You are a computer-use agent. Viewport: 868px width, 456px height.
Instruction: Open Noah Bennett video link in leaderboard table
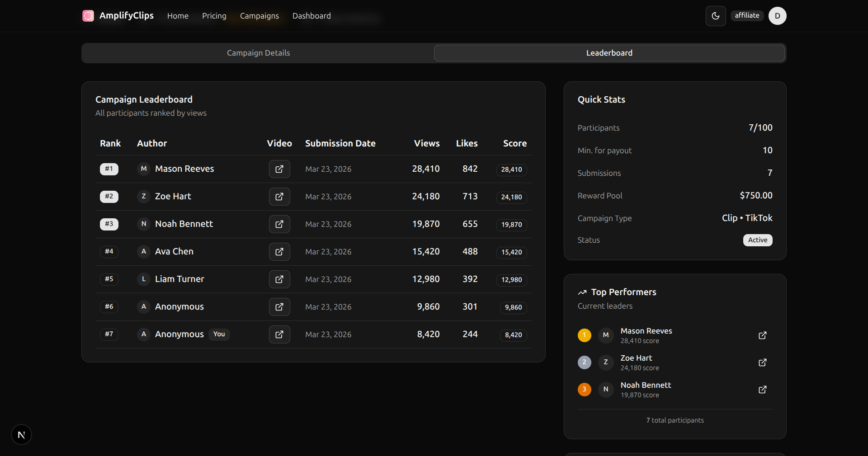click(x=279, y=224)
